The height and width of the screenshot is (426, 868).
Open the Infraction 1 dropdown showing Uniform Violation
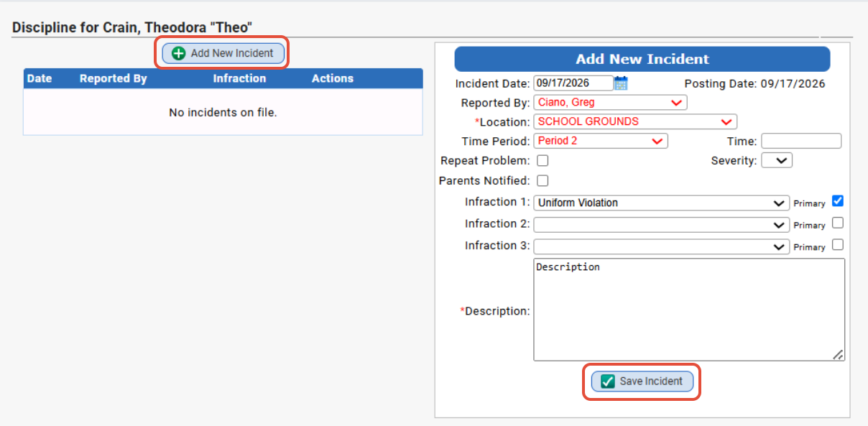point(661,203)
